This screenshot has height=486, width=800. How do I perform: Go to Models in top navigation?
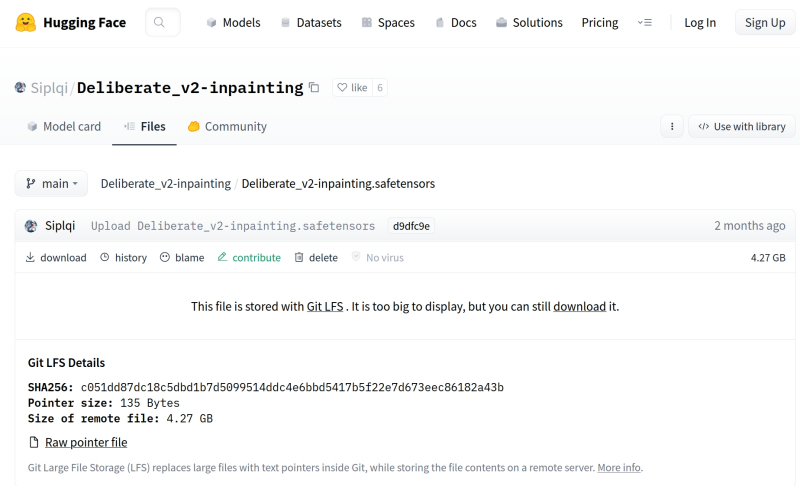coord(233,22)
